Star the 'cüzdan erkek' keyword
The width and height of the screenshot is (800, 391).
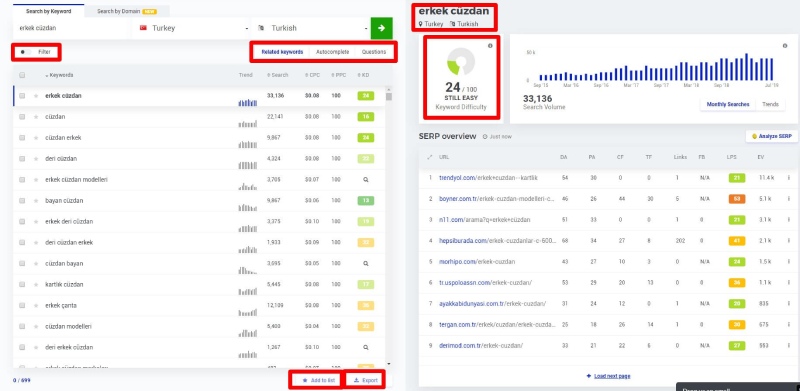tap(36, 138)
